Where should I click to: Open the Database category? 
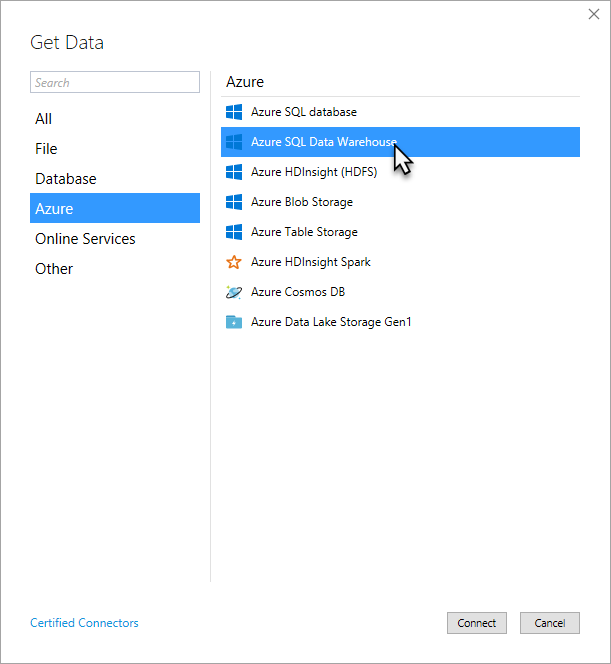[x=66, y=179]
